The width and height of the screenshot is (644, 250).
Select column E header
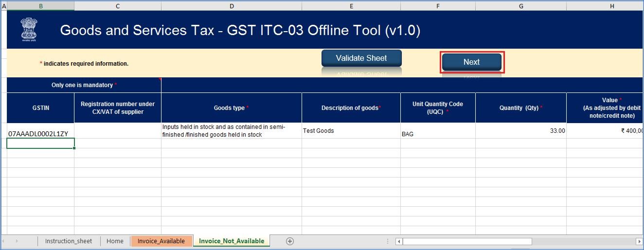pyautogui.click(x=351, y=6)
